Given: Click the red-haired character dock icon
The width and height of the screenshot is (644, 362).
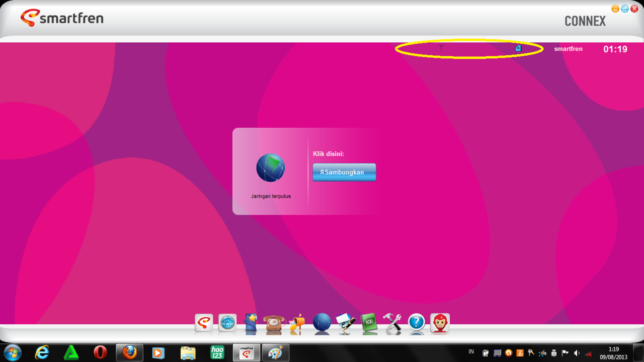Looking at the screenshot, I should (440, 323).
